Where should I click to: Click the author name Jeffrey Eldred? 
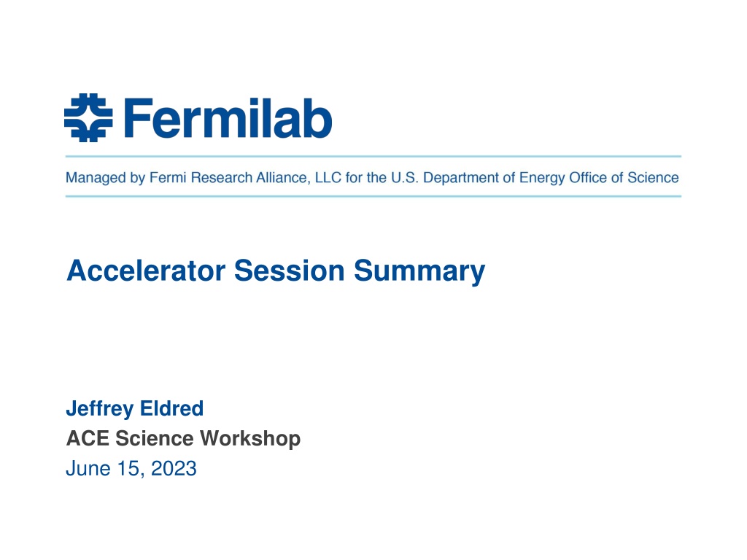click(x=135, y=409)
